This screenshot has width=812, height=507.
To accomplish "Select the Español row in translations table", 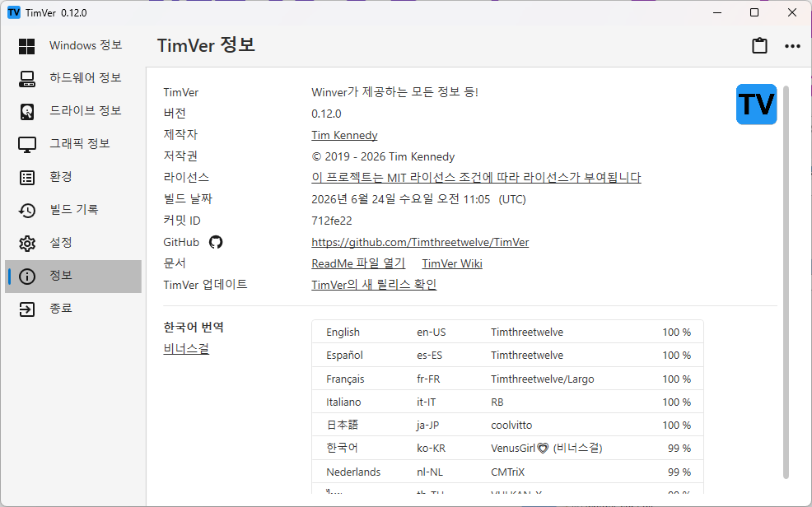I will point(507,355).
